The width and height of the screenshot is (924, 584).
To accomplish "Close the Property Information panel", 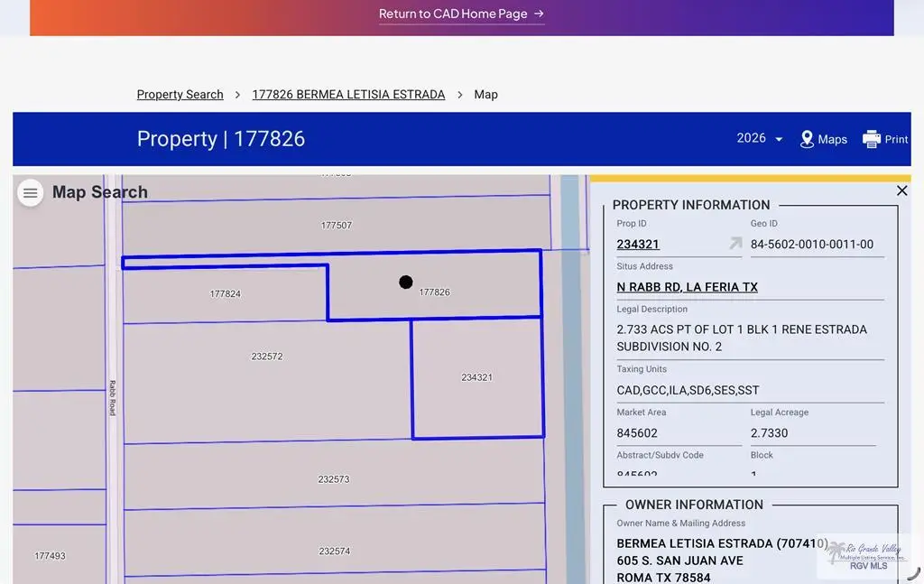I will (x=902, y=190).
